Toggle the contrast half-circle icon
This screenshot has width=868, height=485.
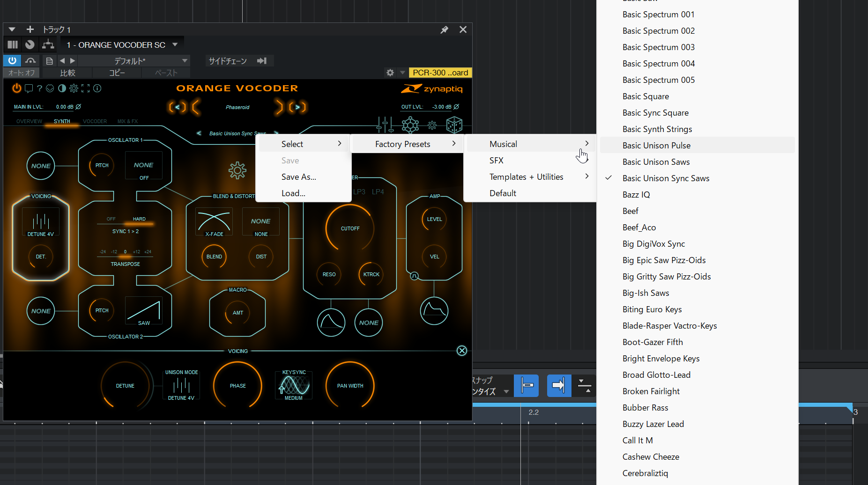[x=62, y=88]
